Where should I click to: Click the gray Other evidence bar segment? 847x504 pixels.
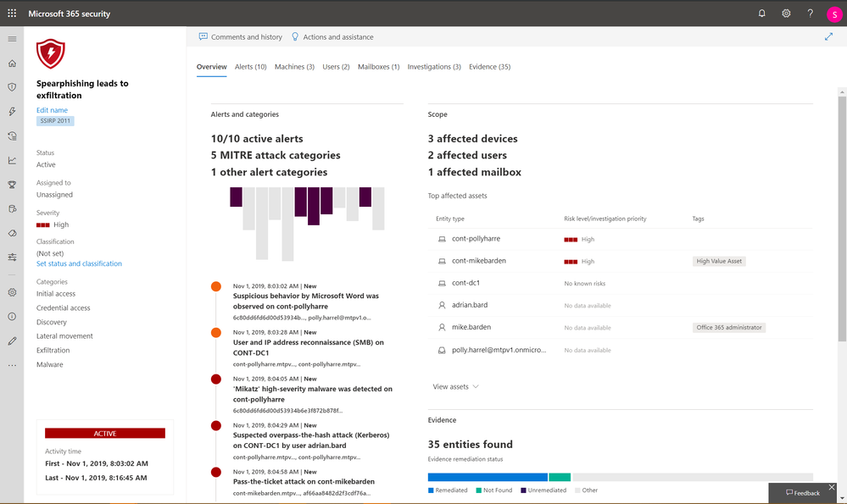click(x=693, y=477)
